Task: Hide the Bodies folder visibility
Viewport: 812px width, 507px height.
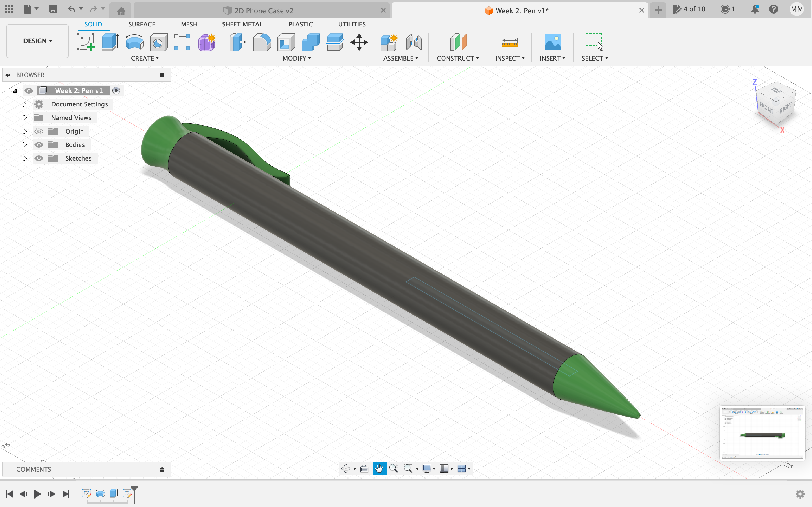Action: (x=39, y=145)
